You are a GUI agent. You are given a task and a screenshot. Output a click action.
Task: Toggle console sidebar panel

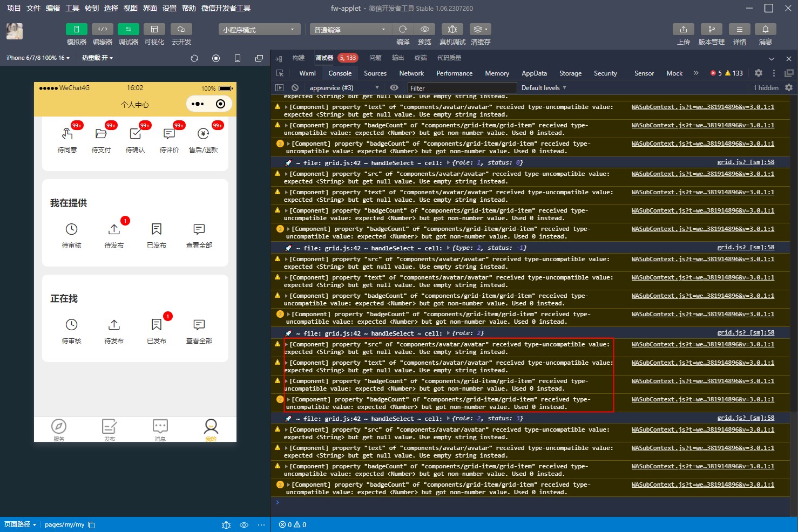279,87
